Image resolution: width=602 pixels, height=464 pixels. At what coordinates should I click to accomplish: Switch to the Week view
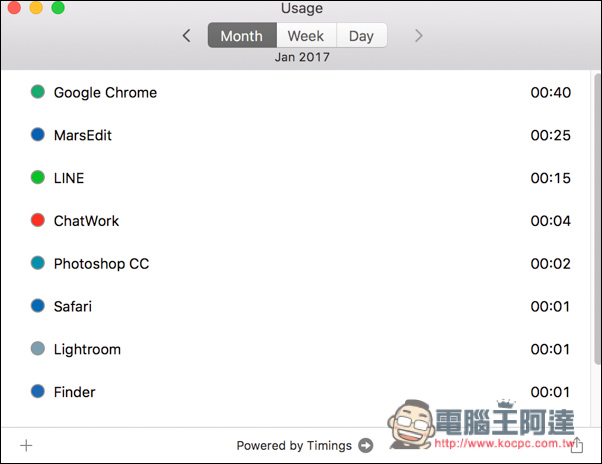point(306,35)
